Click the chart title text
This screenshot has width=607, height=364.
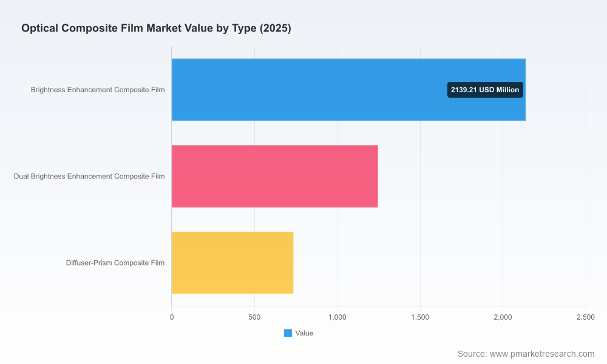point(156,29)
